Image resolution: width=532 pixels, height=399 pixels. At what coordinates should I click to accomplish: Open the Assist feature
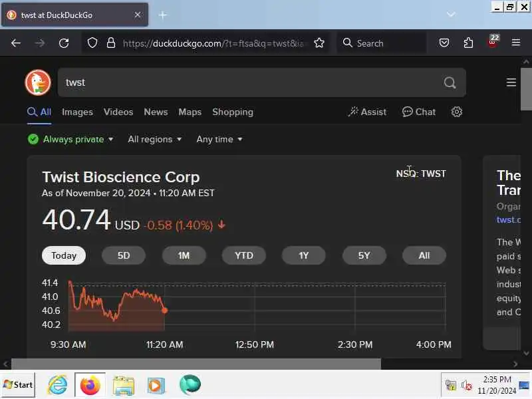[x=367, y=112]
